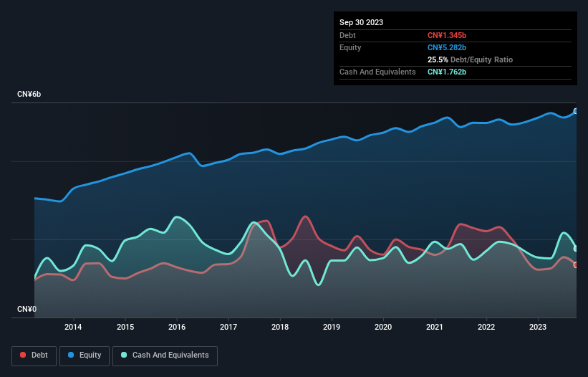The image size is (588, 377).
Task: Click the 25.5% Debt/Equity Ratio text
Action: [470, 59]
